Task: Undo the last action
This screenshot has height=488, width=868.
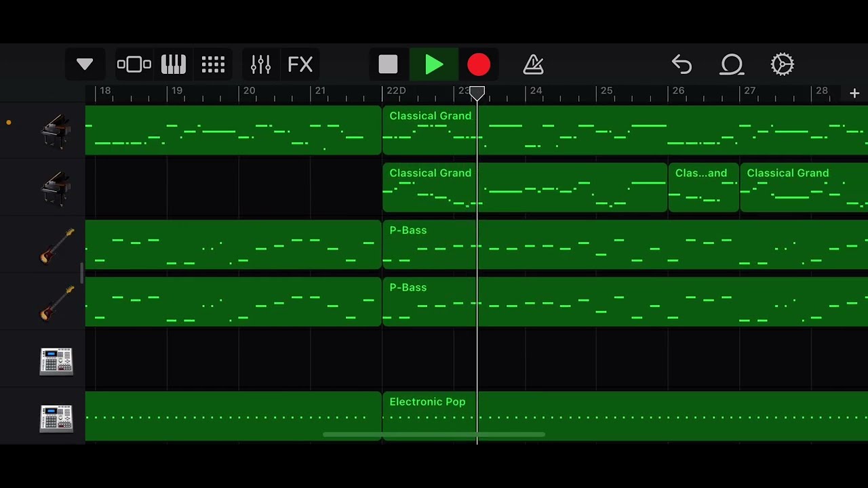Action: [x=682, y=64]
